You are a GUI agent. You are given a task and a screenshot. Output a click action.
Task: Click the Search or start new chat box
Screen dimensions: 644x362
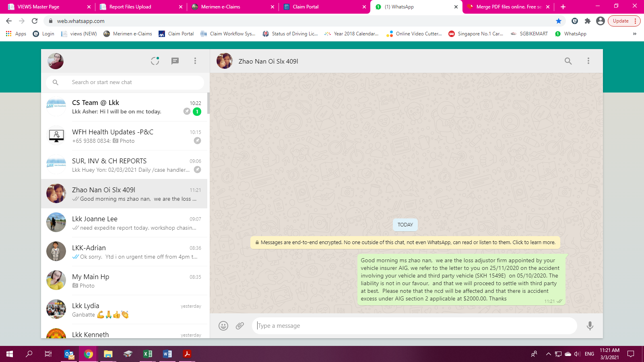129,82
